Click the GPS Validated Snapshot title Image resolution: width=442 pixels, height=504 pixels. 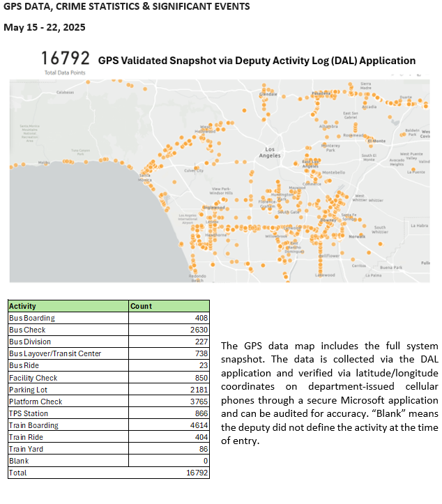(x=257, y=61)
